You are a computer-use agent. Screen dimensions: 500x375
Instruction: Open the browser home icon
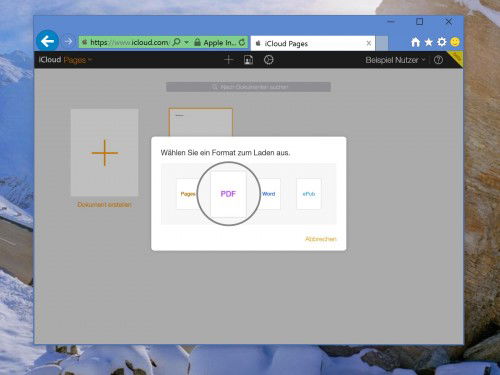click(x=415, y=42)
